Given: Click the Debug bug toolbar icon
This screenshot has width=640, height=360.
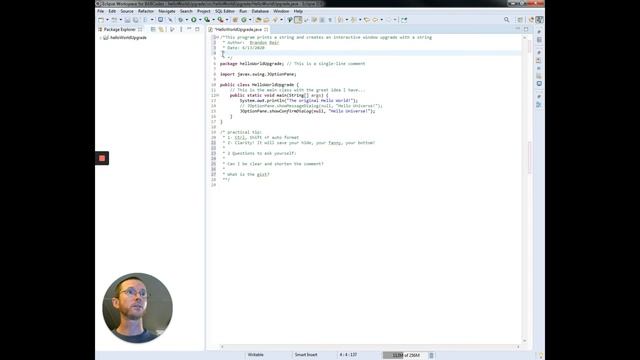Looking at the screenshot, I should coord(181,20).
